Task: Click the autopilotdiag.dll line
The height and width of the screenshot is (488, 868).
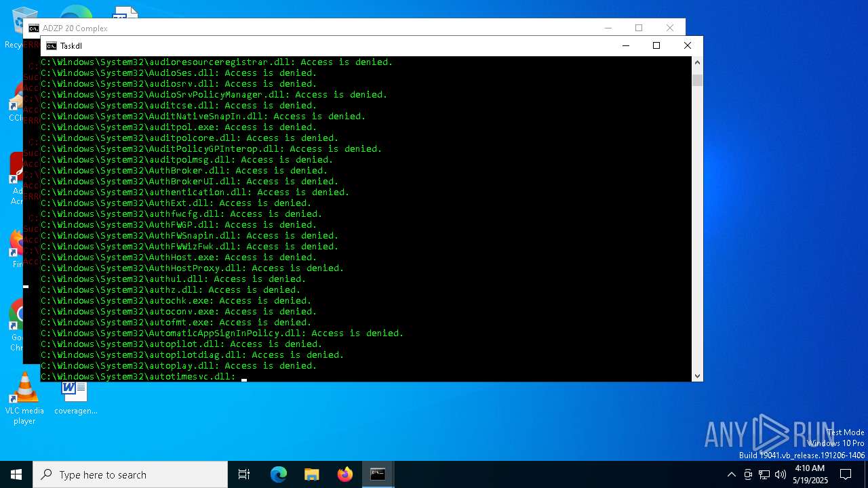Action: click(193, 354)
